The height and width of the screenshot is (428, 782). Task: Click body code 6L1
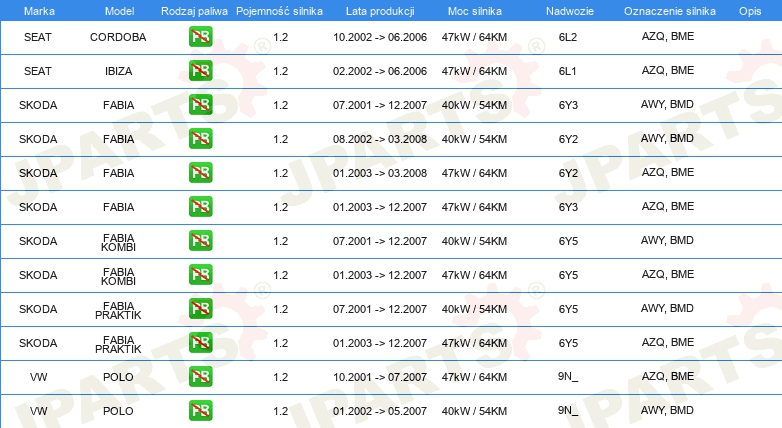click(x=568, y=71)
